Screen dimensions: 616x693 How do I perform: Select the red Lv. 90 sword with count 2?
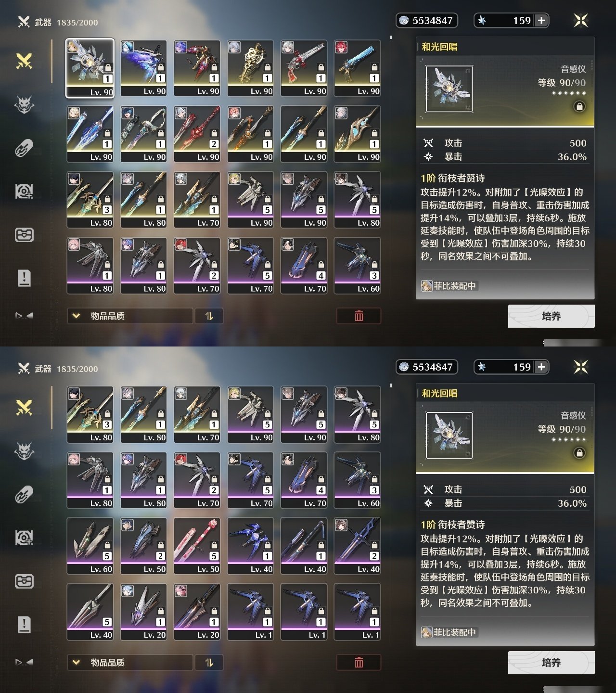coord(197,134)
